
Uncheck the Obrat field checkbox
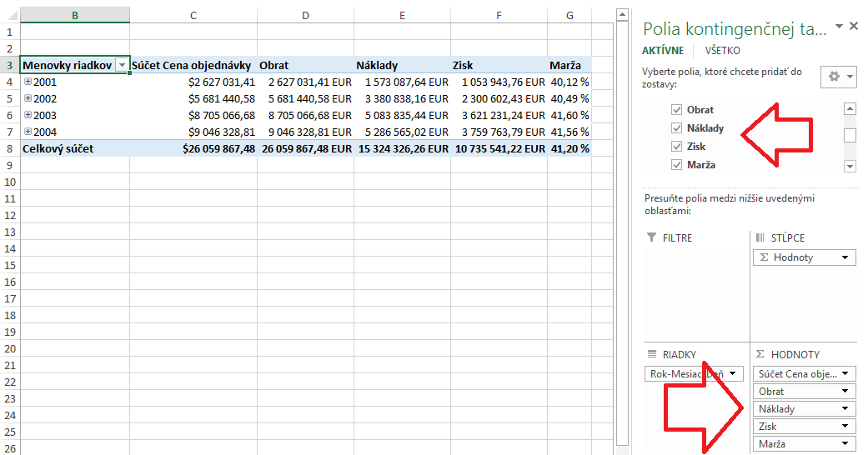(x=676, y=110)
